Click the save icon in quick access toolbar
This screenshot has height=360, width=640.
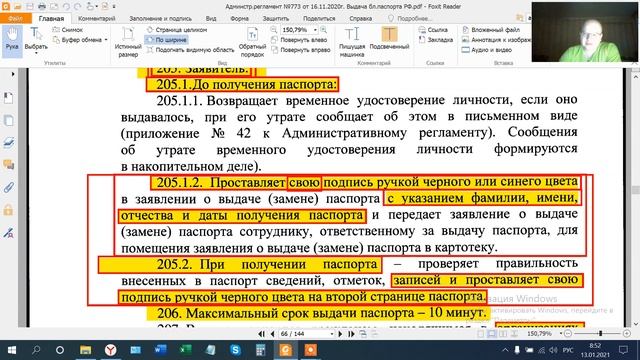point(29,6)
